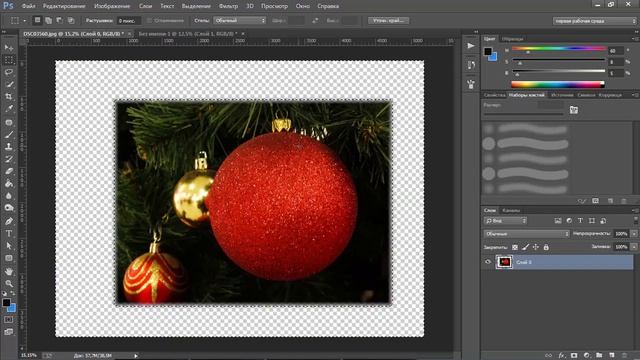The image size is (640, 360).
Task: Select the Blur tool
Action: [9, 196]
